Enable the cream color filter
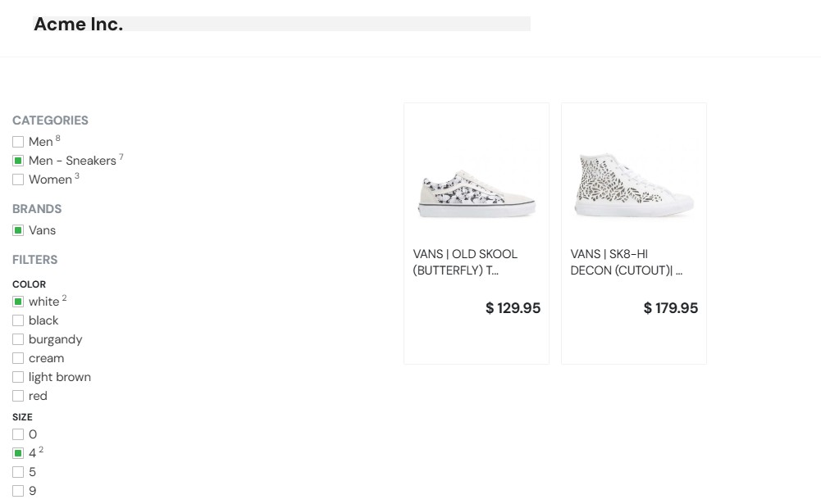The height and width of the screenshot is (504, 821). click(x=18, y=358)
